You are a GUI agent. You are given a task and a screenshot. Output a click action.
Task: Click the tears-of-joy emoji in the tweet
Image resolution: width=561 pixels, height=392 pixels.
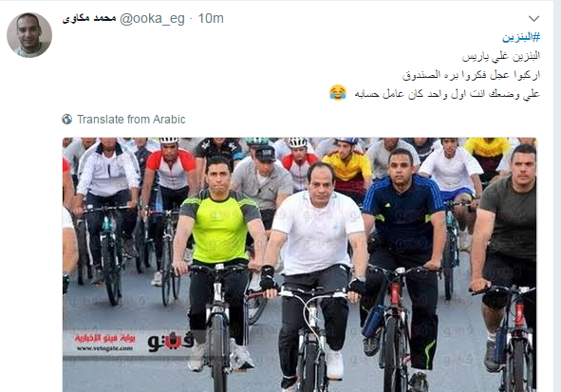point(338,93)
